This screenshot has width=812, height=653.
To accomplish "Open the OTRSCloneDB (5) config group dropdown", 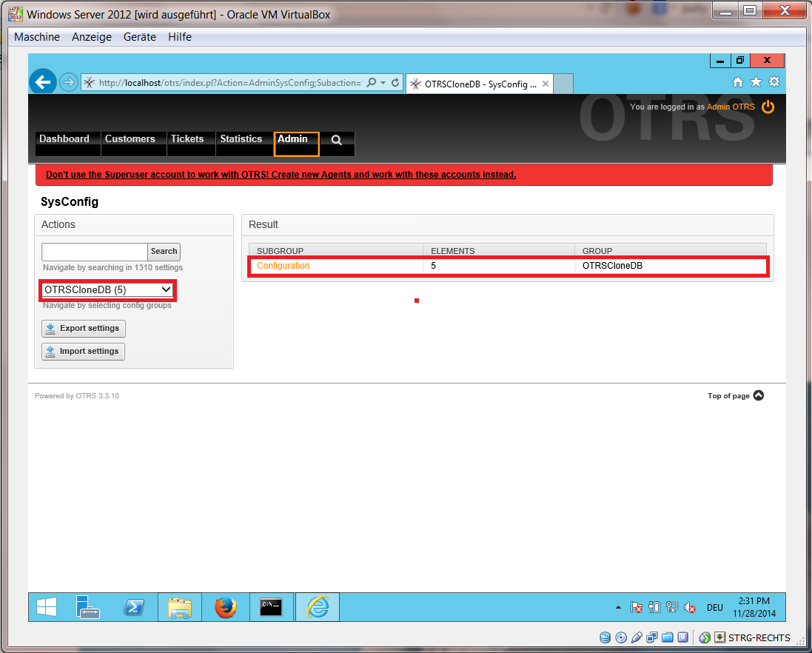I will [107, 289].
